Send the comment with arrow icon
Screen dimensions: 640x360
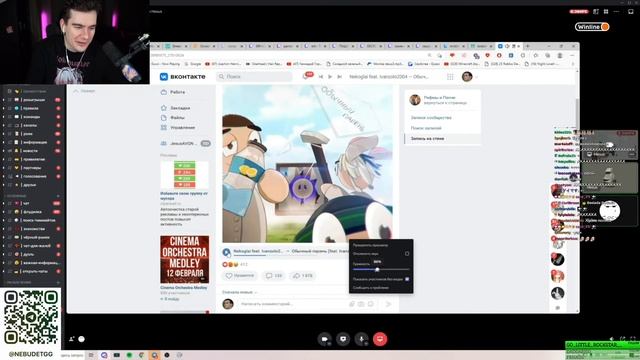point(388,304)
